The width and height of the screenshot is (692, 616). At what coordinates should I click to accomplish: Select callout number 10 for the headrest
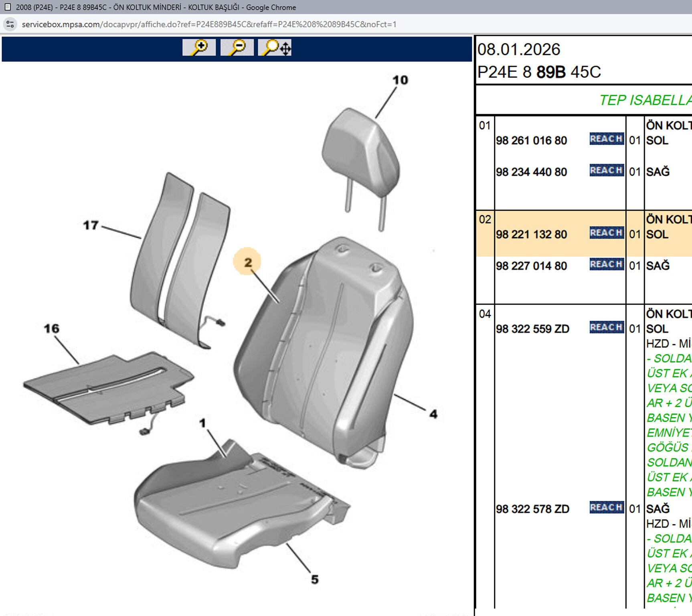click(400, 80)
